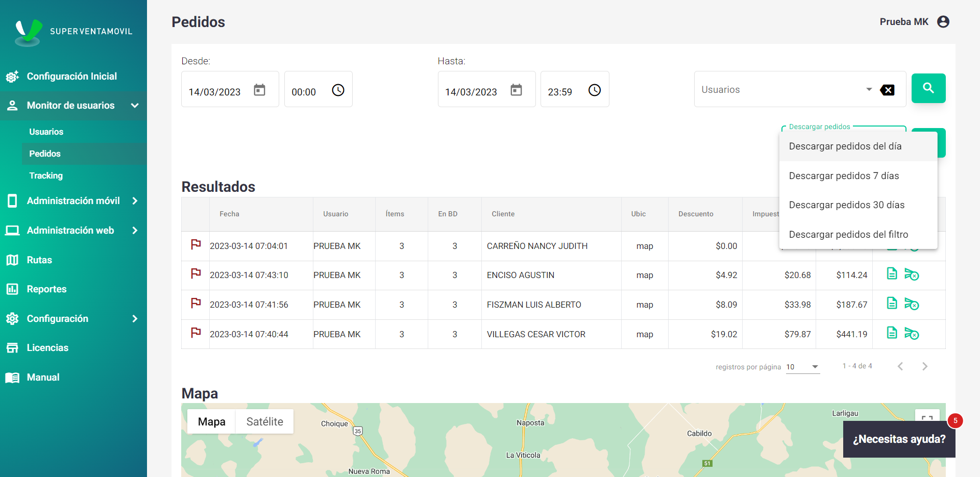Click cancel order icon for FISZMAN LUIS ALBERTO
Image resolution: width=980 pixels, height=477 pixels.
912,304
